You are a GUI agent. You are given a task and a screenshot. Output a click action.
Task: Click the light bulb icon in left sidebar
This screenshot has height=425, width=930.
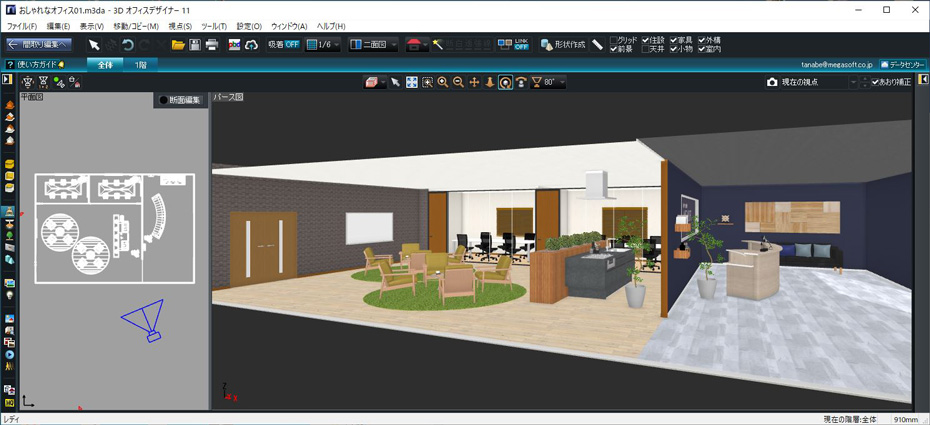coord(9,295)
